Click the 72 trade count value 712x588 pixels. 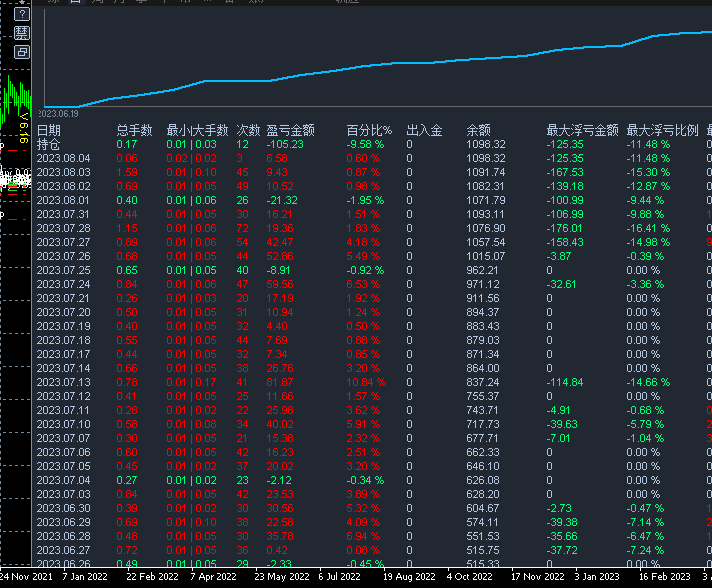[x=242, y=228]
